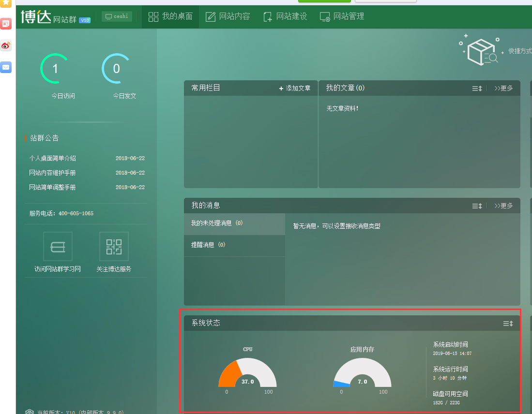Click the star favorites icon in sidebar
This screenshot has width=532, height=414.
pyautogui.click(x=6, y=3)
